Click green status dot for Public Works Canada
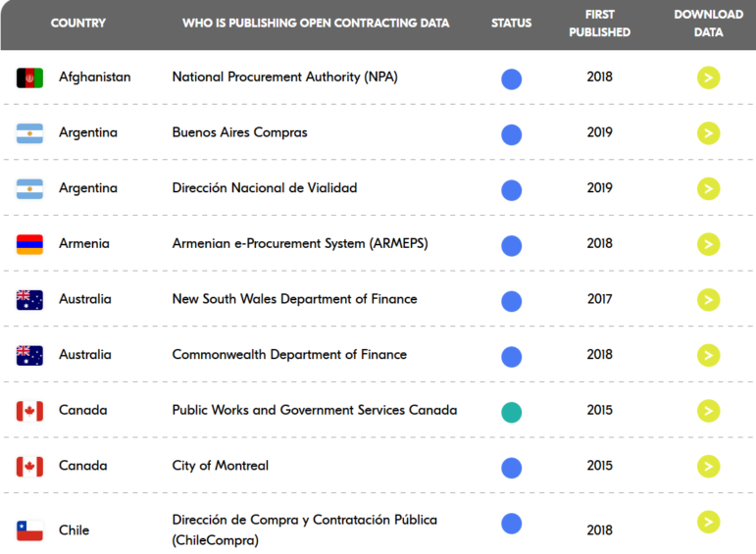This screenshot has height=554, width=756. point(511,412)
